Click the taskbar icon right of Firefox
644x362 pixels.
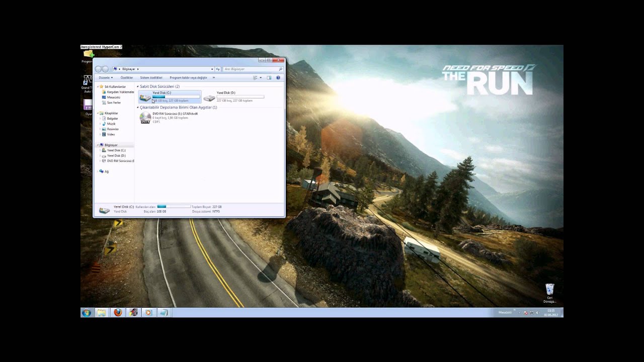133,312
